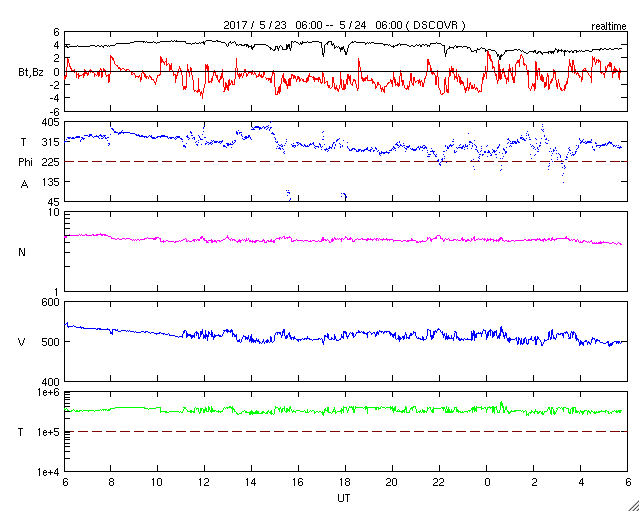This screenshot has height=512, width=640.
Task: Click the resize grip in the window corner
Action: point(634,506)
